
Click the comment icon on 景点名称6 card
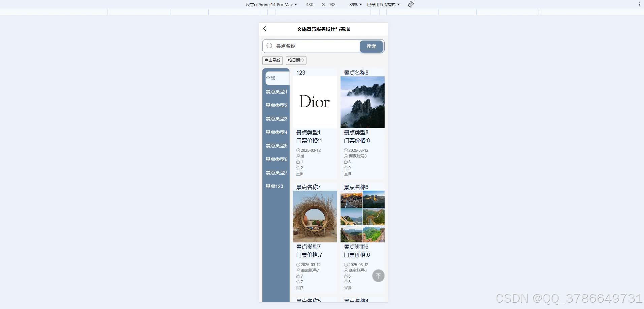point(346,288)
